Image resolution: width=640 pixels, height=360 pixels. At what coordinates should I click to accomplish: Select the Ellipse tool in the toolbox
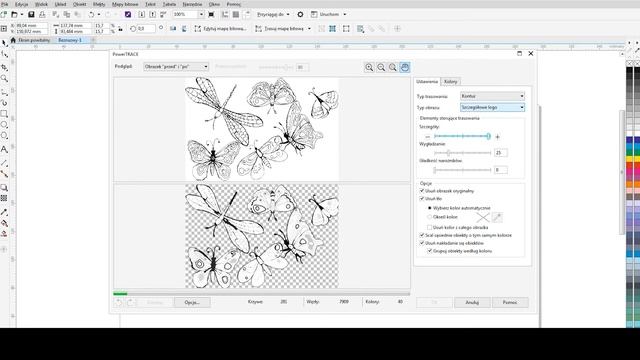click(x=4, y=124)
